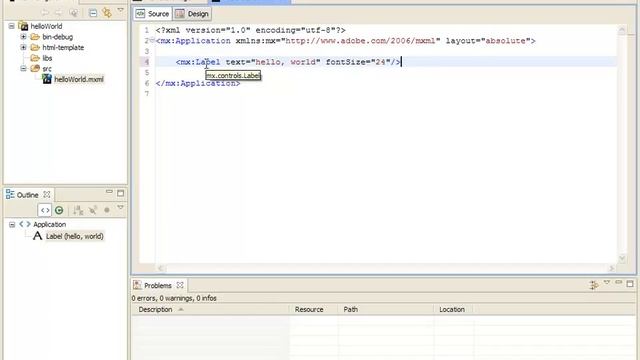Toggle the Outline sort button
The image size is (640, 360).
point(78,210)
